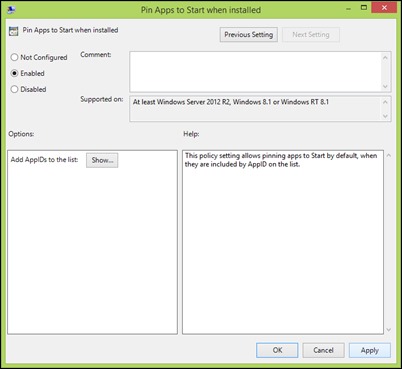Click the Comment box scroll up arrow
The image size is (402, 369).
pyautogui.click(x=385, y=58)
